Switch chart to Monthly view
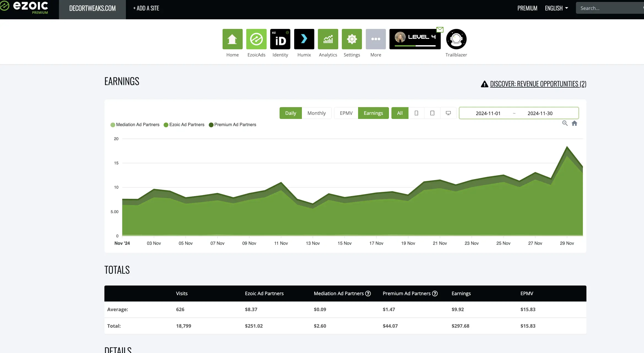Screen dimensions: 644x353 coord(316,113)
